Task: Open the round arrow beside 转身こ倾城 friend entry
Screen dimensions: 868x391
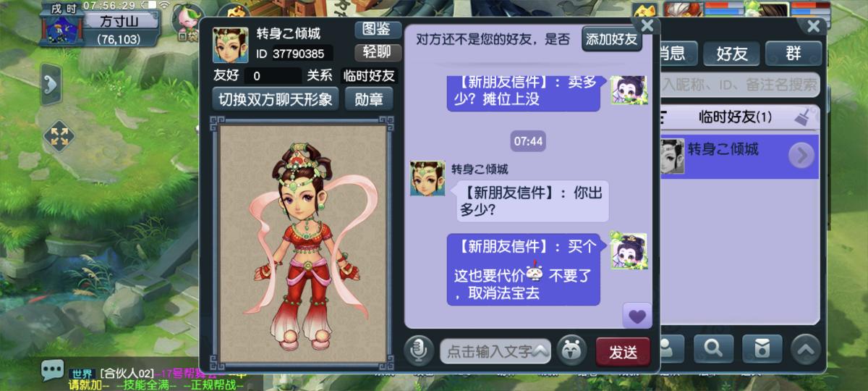Action: coord(801,156)
